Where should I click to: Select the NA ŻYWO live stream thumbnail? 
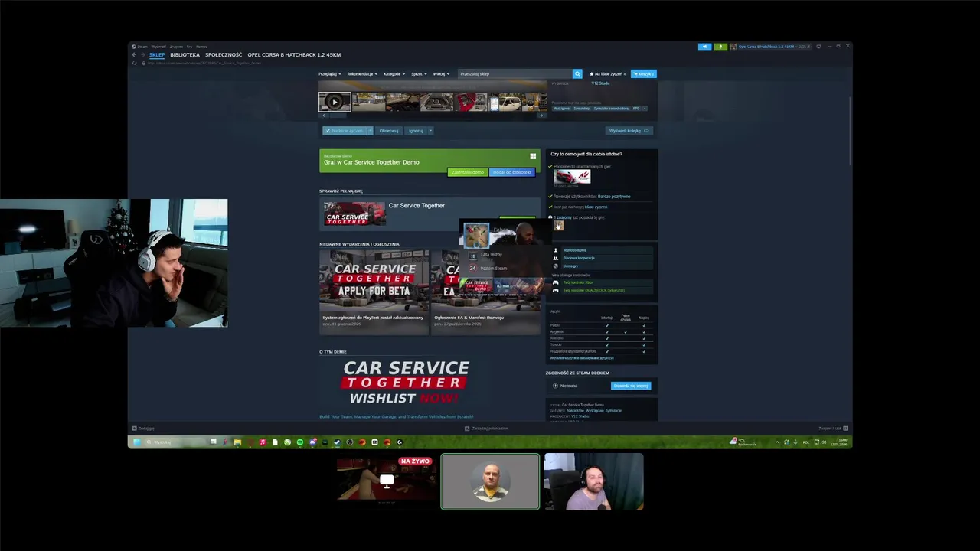[387, 481]
